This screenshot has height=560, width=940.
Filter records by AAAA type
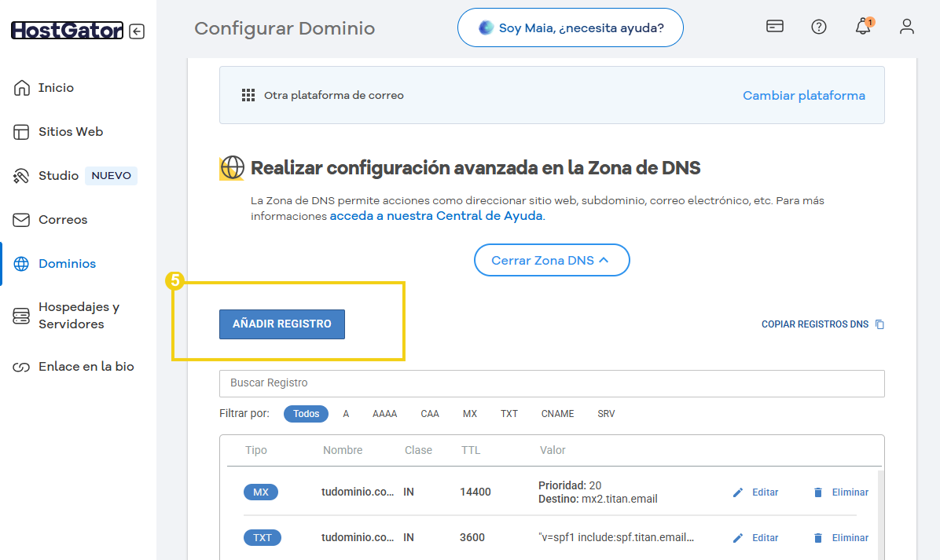[385, 414]
